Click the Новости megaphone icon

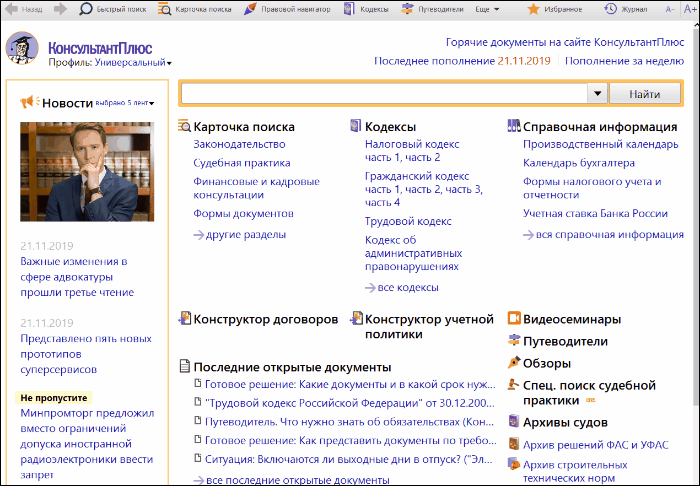pyautogui.click(x=29, y=102)
